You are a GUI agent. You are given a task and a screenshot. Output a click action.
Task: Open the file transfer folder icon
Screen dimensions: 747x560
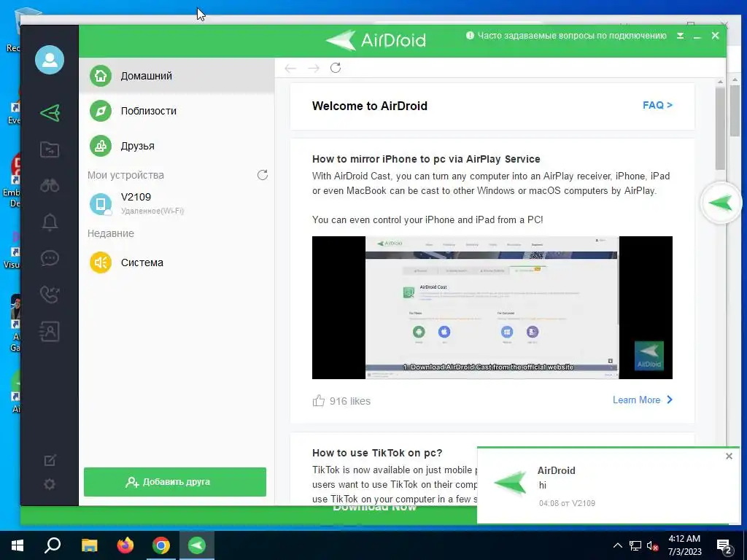point(50,149)
